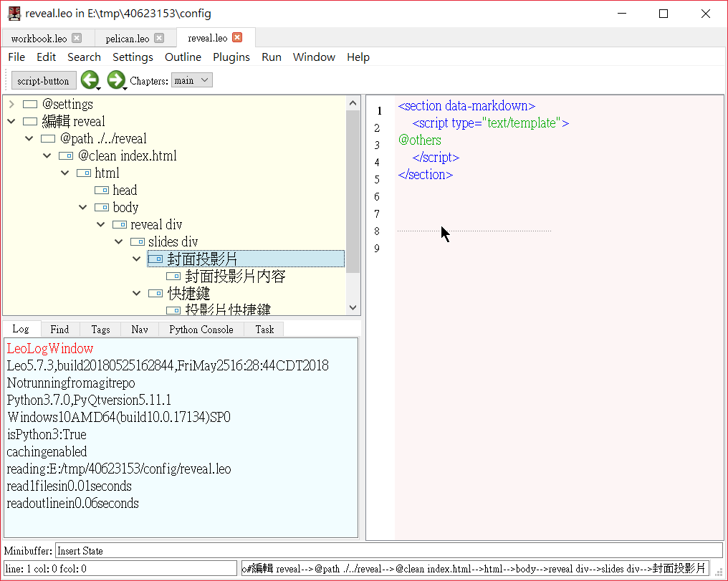This screenshot has width=728, height=581.
Task: Switch to the Nav tab
Action: (x=139, y=330)
